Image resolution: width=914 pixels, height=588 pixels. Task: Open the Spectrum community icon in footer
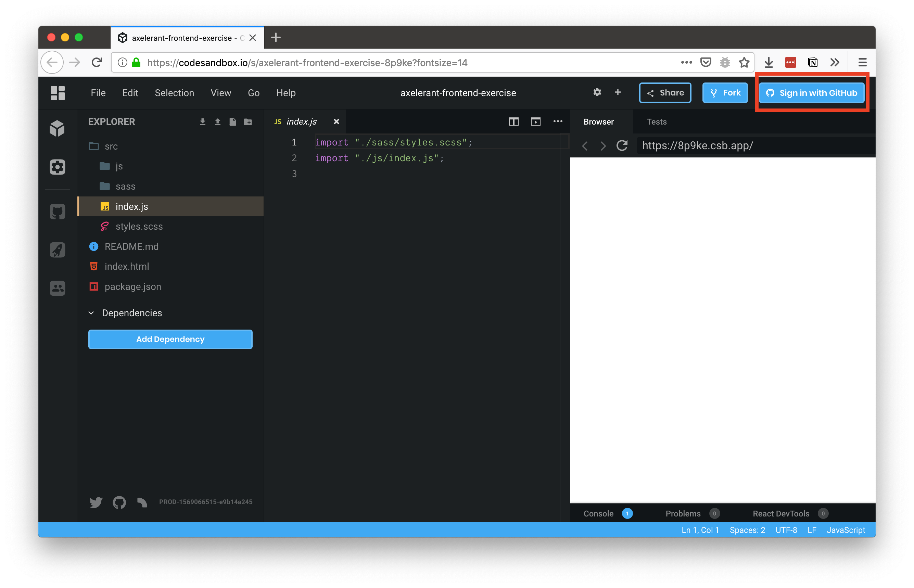coord(142,502)
